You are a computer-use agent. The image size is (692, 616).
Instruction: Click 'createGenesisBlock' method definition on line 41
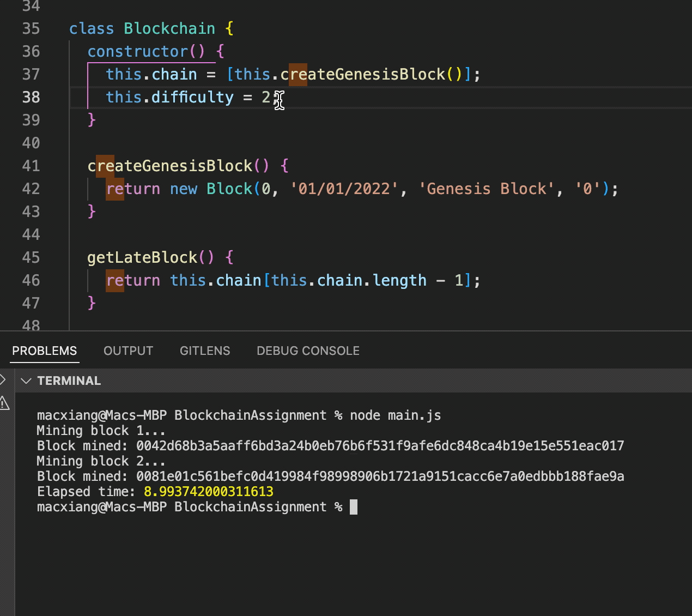[x=170, y=166]
